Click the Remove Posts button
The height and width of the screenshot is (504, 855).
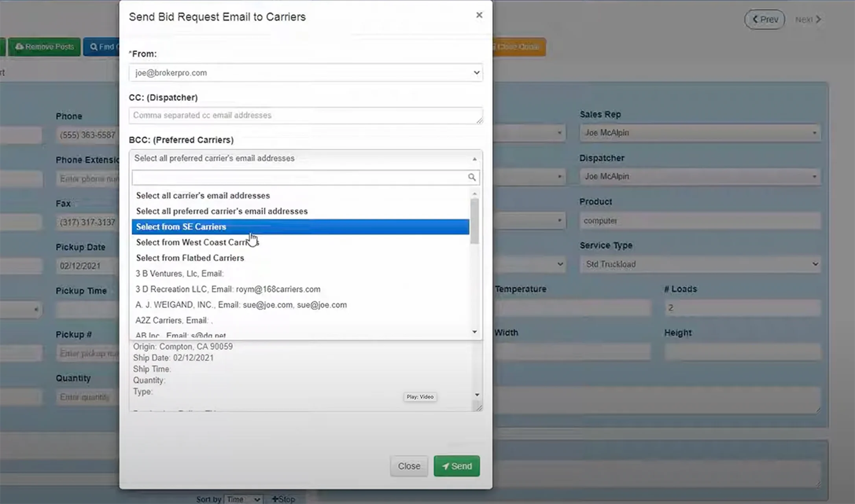coord(44,47)
